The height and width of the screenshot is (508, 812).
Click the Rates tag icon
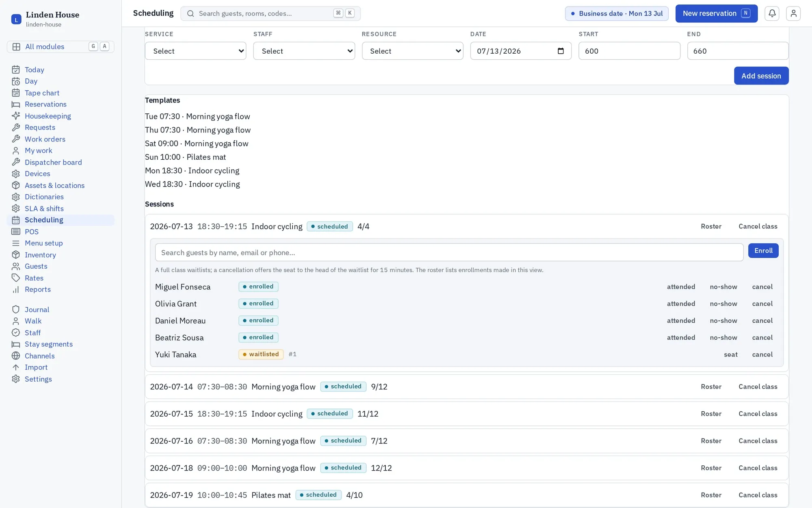click(x=16, y=278)
